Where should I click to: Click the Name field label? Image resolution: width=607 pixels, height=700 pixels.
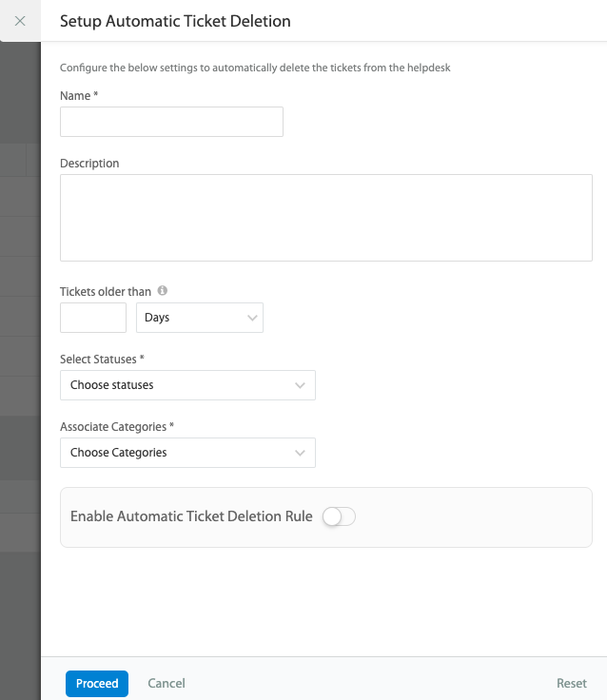click(79, 96)
